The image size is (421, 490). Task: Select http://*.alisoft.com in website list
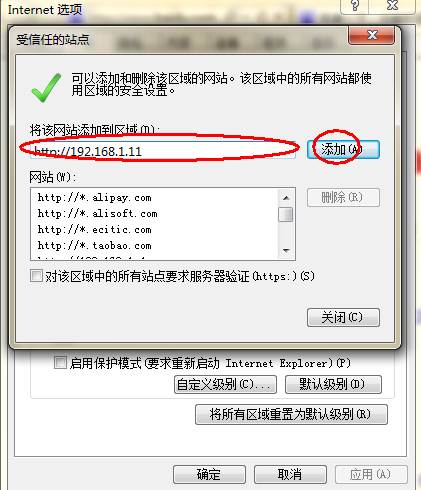[97, 213]
